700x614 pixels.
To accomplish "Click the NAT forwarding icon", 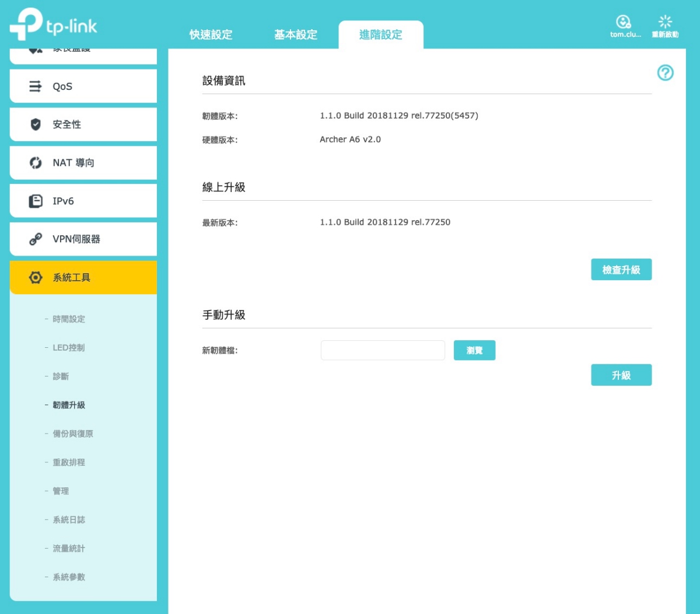I will coord(36,163).
